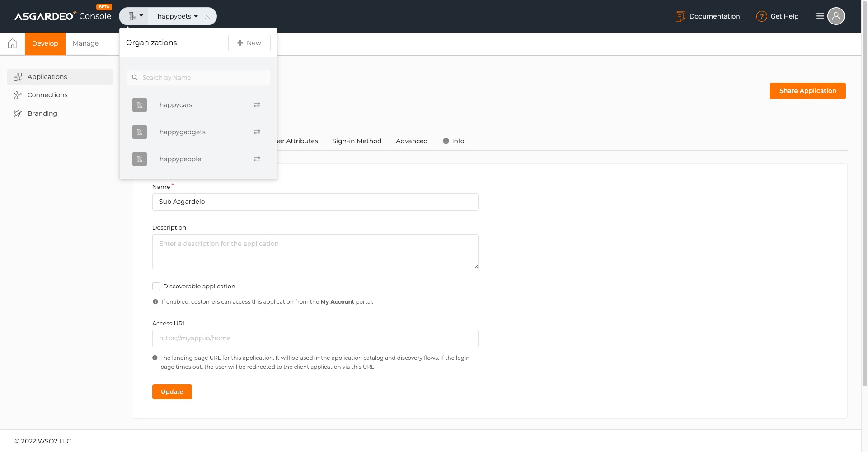
Task: Click the Branding palette icon
Action: tap(18, 113)
